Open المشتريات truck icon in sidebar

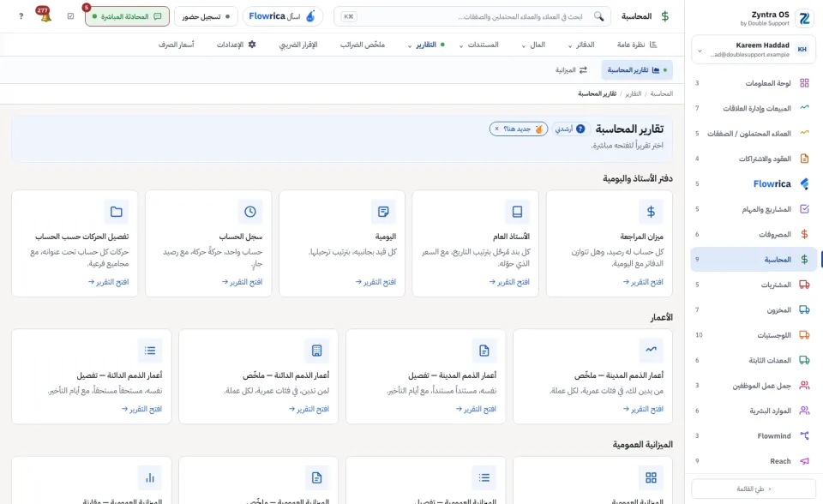(804, 285)
